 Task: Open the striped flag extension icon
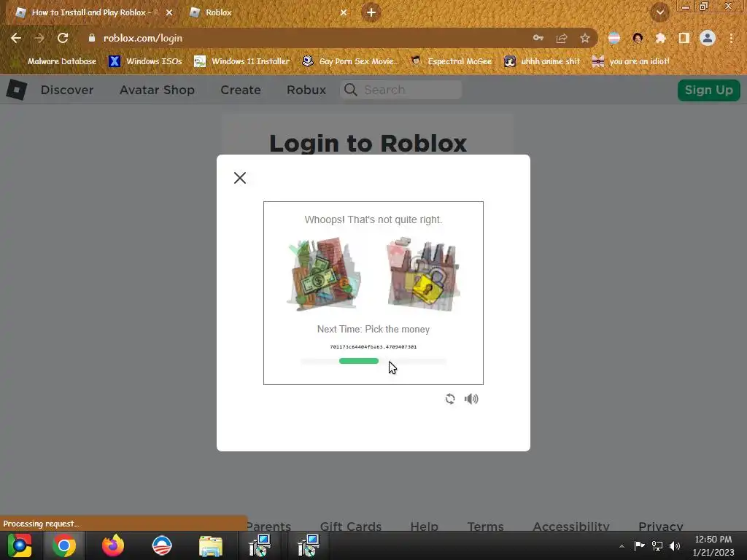pyautogui.click(x=614, y=38)
